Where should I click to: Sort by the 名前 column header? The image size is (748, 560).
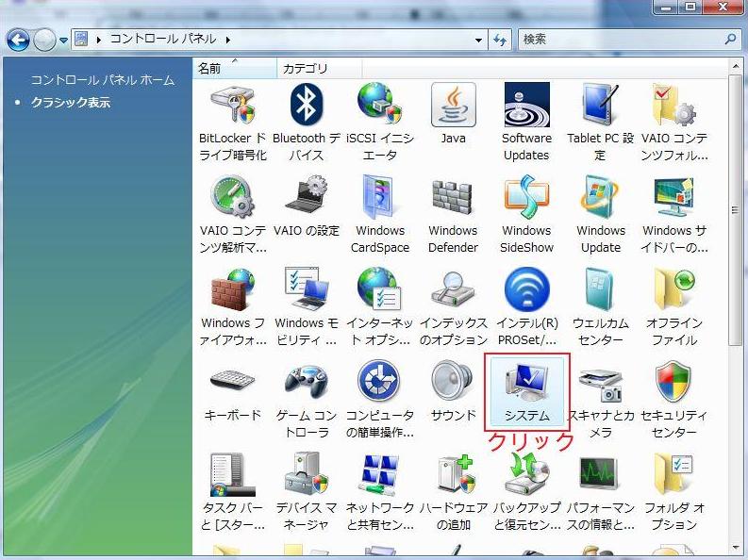210,69
